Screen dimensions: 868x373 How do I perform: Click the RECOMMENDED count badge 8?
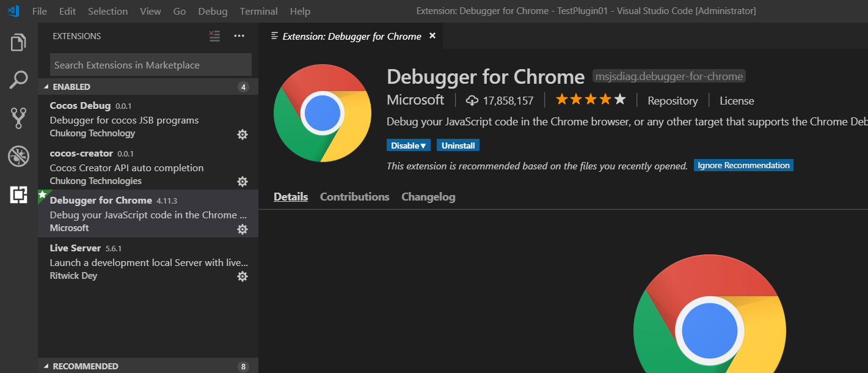(243, 366)
